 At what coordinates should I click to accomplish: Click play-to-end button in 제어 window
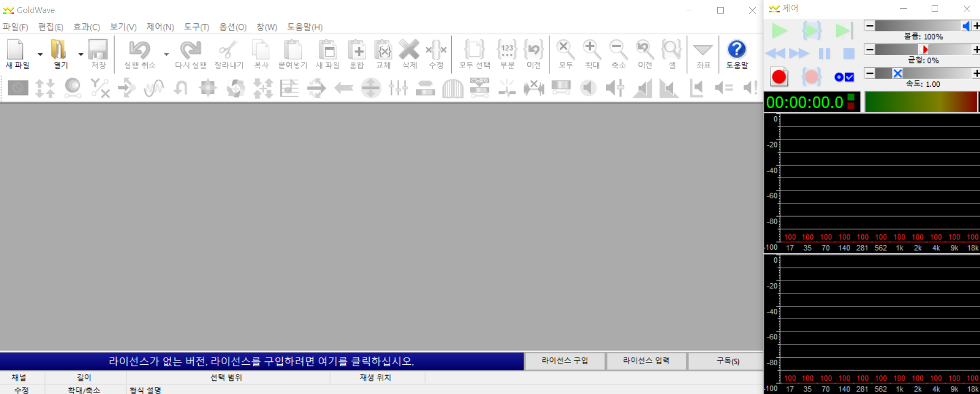point(844,30)
